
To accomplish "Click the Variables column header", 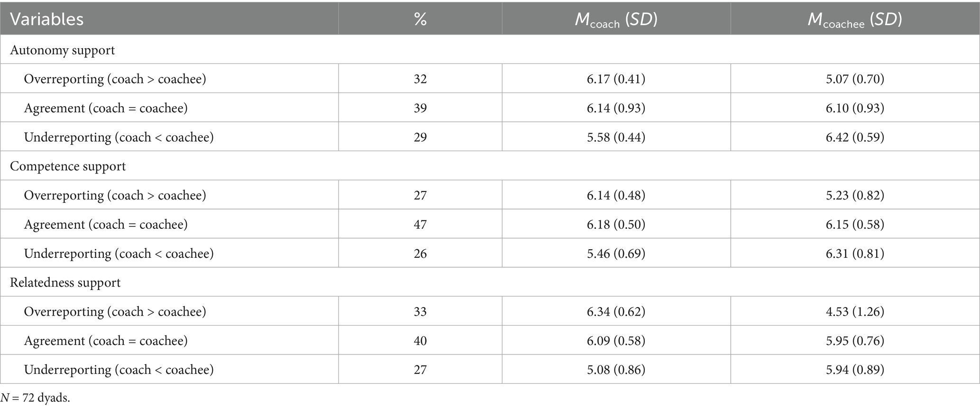I will 47,19.
